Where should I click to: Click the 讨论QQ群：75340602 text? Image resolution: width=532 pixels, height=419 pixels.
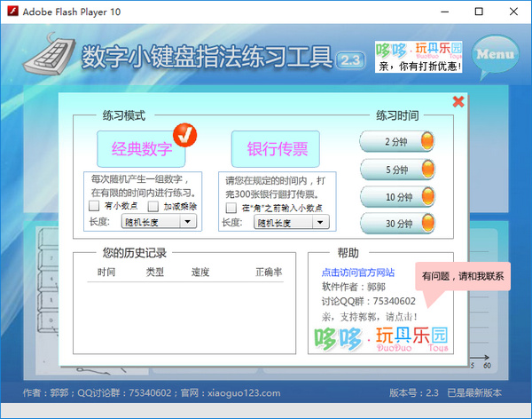(369, 301)
